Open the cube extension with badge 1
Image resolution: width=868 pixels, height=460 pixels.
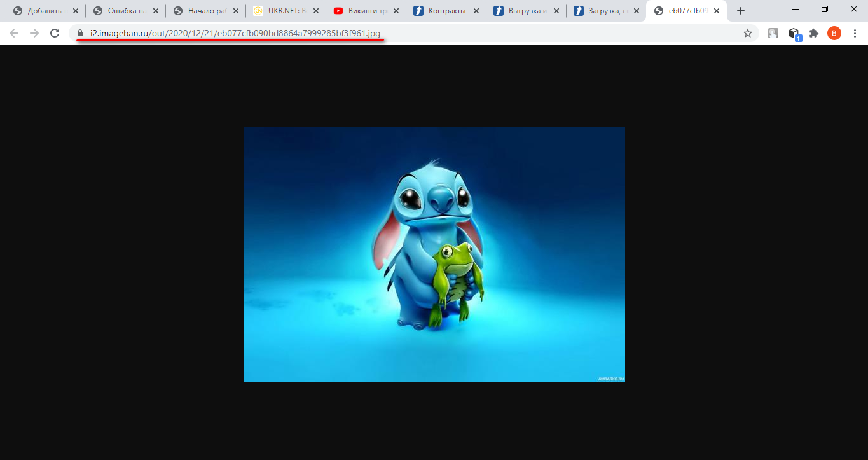coord(794,34)
